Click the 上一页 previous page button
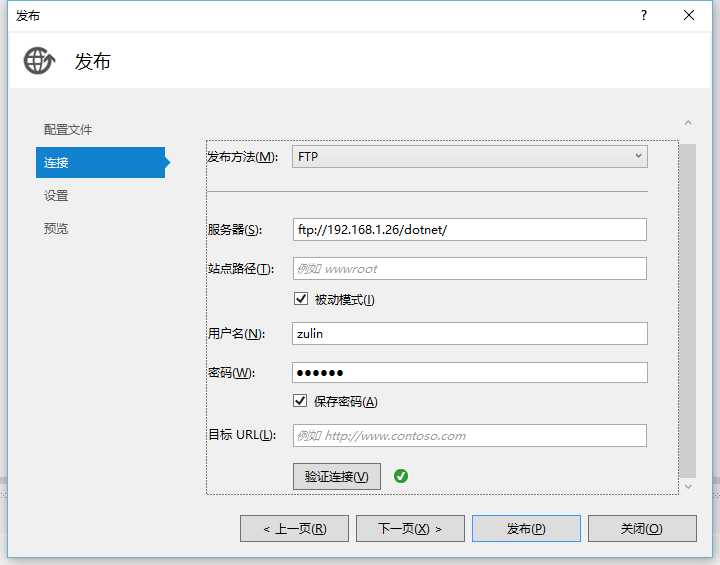This screenshot has width=720, height=565. (x=294, y=529)
